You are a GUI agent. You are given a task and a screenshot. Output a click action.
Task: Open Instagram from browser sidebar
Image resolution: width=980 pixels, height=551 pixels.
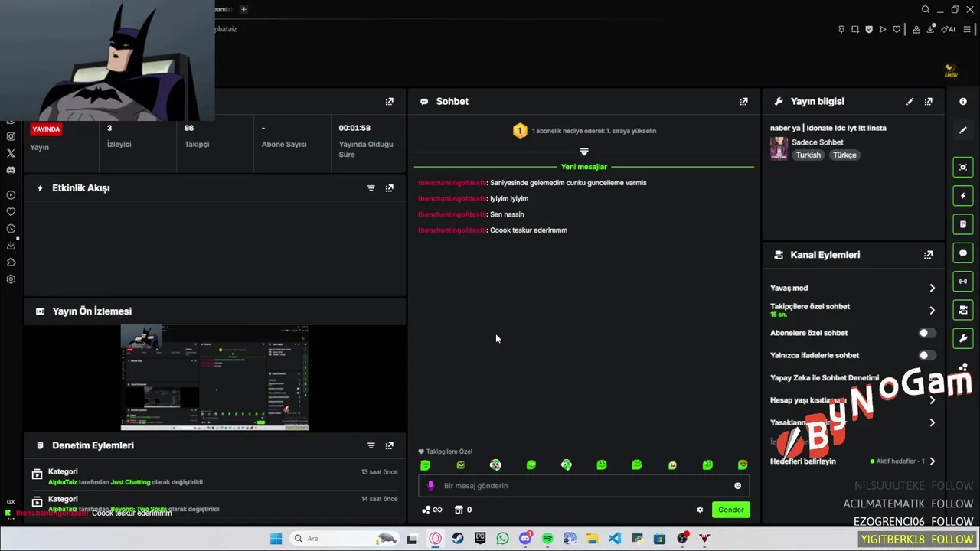pyautogui.click(x=11, y=136)
